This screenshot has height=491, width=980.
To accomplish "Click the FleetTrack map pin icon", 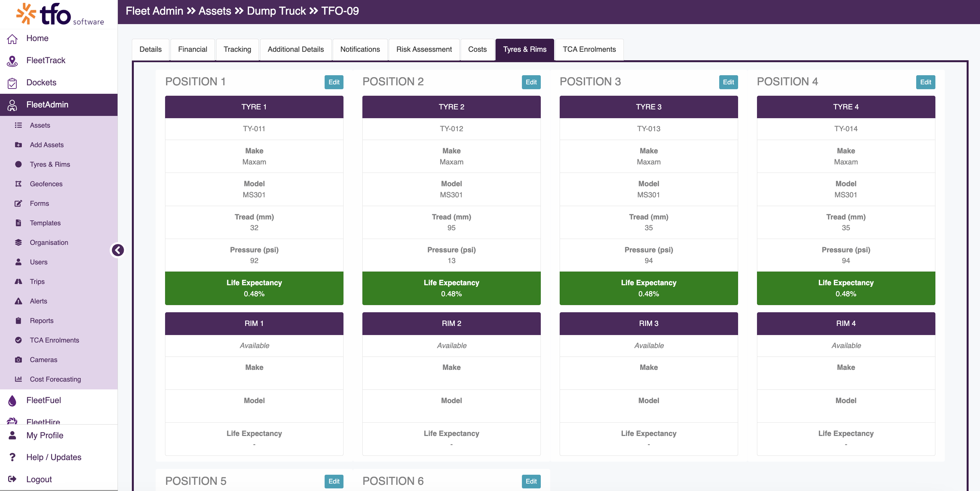I will click(12, 61).
